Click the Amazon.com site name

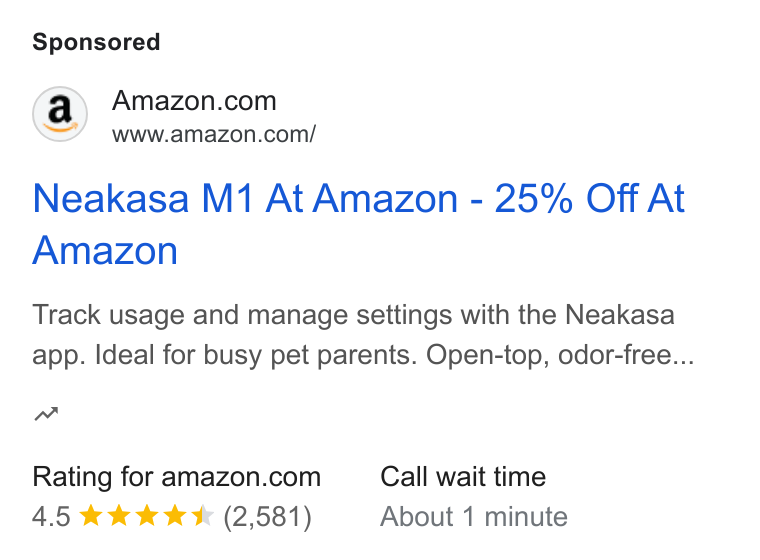(x=194, y=101)
